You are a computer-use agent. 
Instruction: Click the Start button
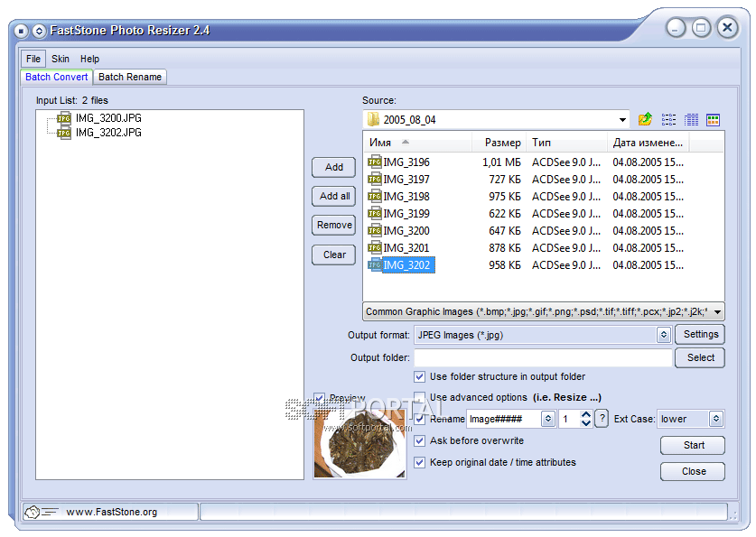coord(693,445)
